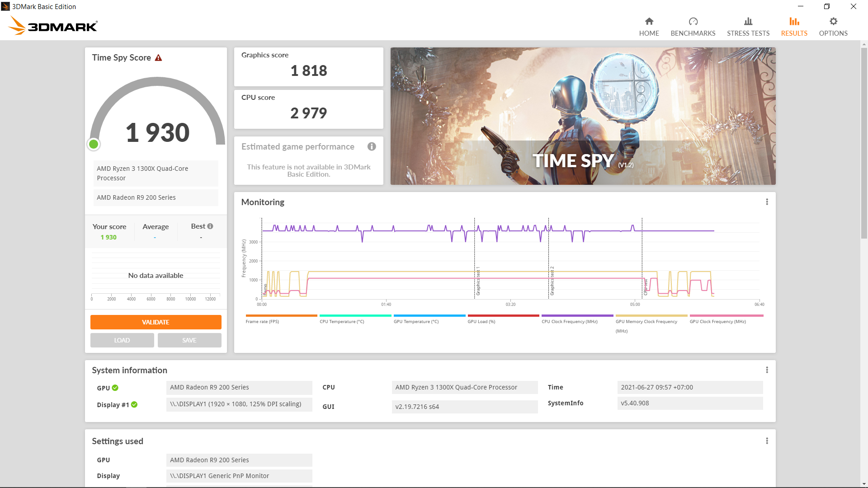Image resolution: width=868 pixels, height=488 pixels.
Task: Click the vertical scrollbar thumb
Action: point(864,143)
